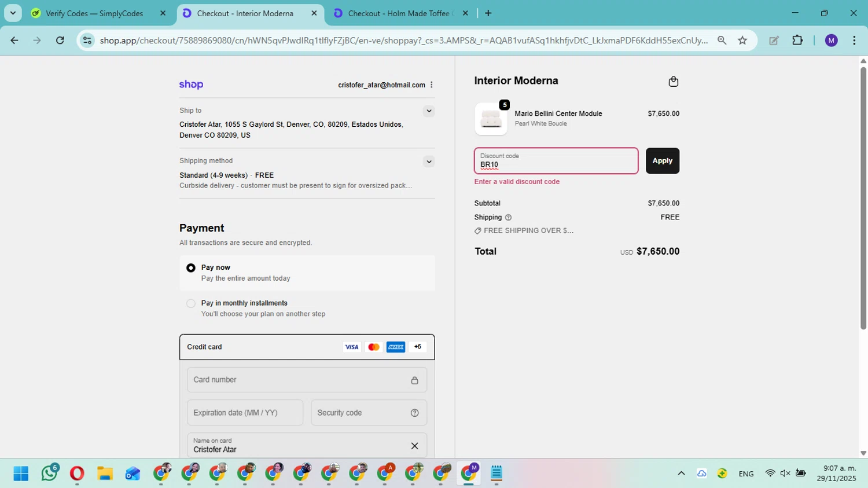This screenshot has width=868, height=488.
Task: Click the Mario Bellini Center Module product name
Action: coord(558,114)
